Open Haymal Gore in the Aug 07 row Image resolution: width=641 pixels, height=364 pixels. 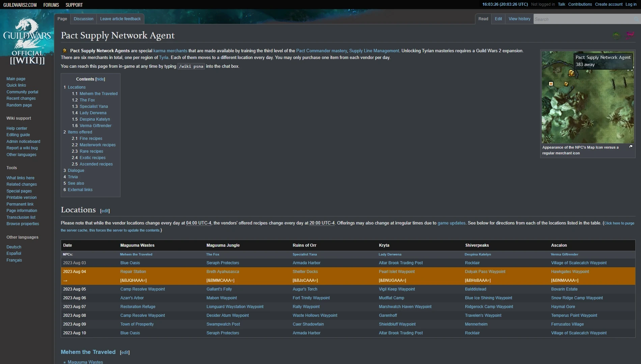(563, 307)
